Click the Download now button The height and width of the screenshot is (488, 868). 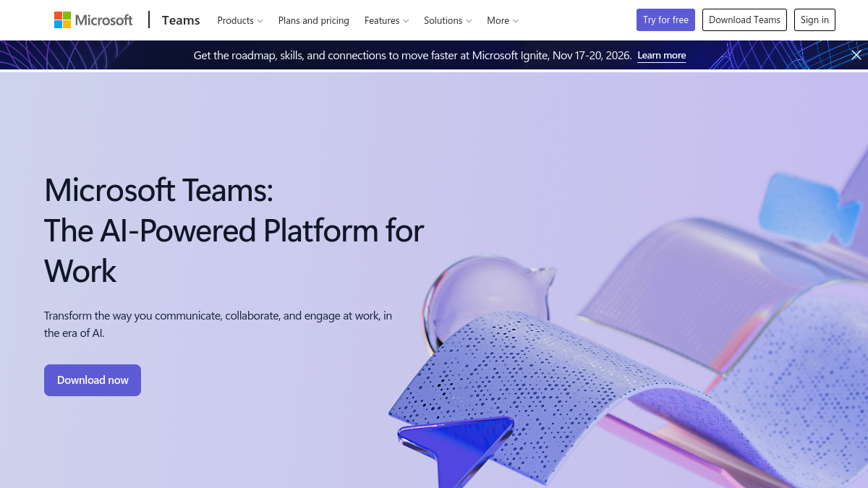pos(93,380)
